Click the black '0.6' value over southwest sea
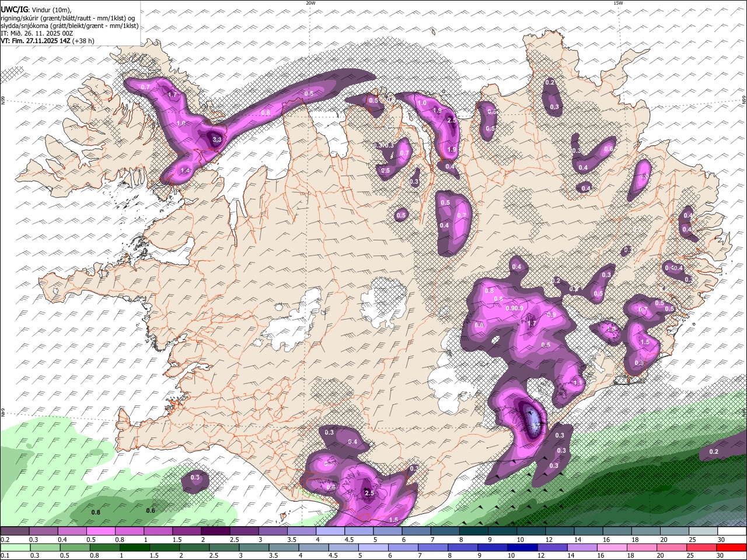Viewport: 747px width, 560px height. pos(151,510)
